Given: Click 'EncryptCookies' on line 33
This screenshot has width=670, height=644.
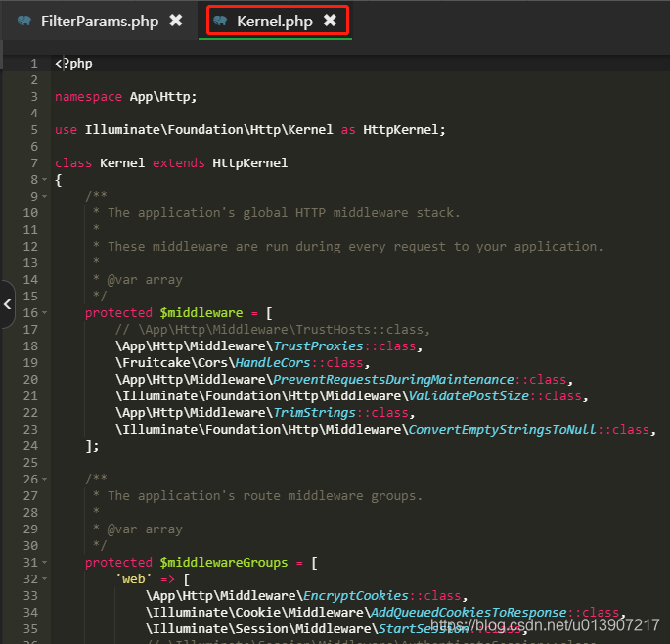Looking at the screenshot, I should [355, 596].
